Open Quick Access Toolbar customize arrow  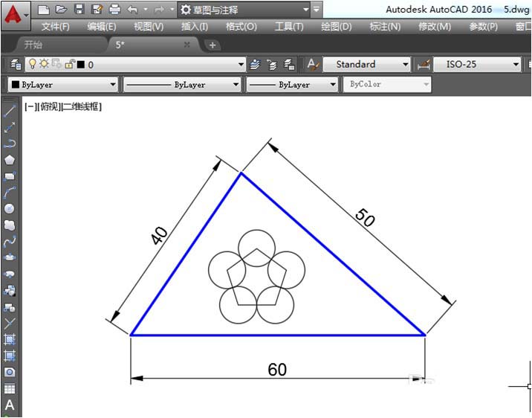(x=317, y=10)
